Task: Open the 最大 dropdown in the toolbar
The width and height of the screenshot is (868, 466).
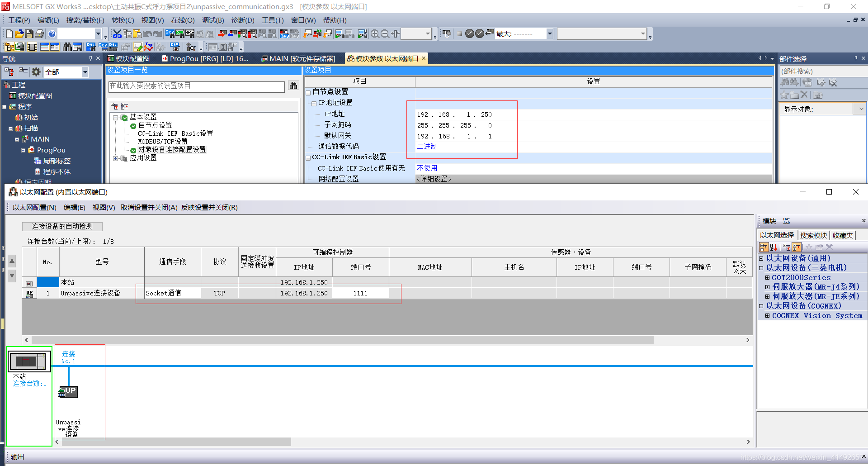Action: 550,34
